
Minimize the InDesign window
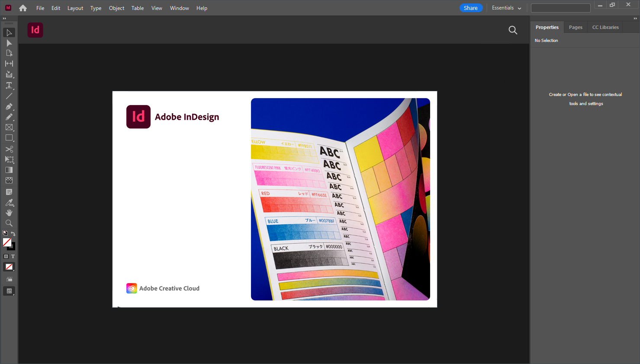click(x=600, y=5)
